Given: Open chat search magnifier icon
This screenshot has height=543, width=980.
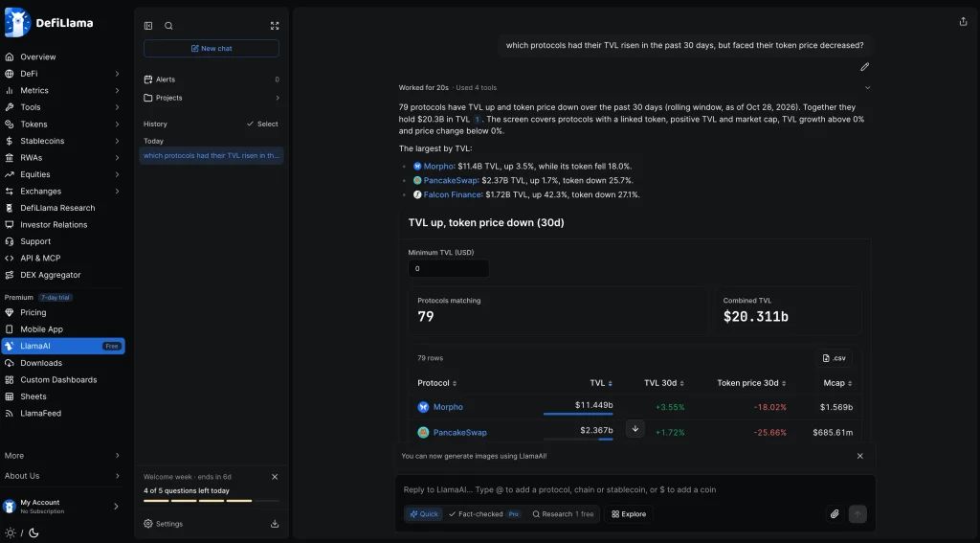Looking at the screenshot, I should 168,26.
